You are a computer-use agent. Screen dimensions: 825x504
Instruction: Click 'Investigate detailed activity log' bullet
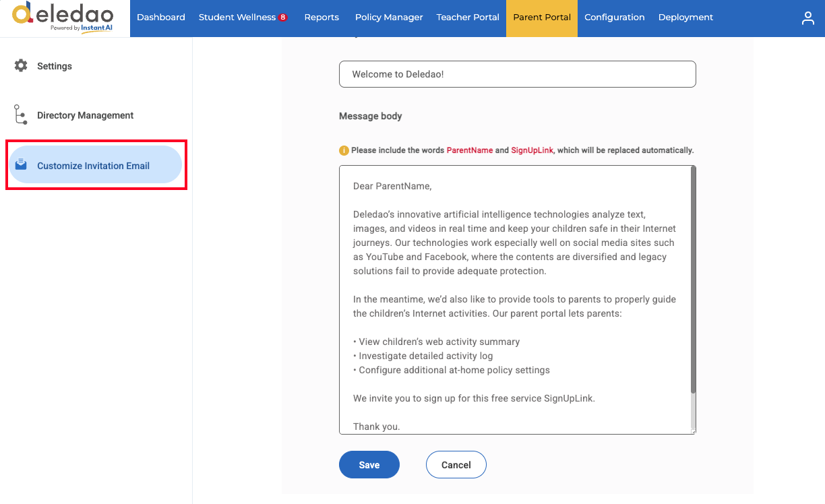423,356
